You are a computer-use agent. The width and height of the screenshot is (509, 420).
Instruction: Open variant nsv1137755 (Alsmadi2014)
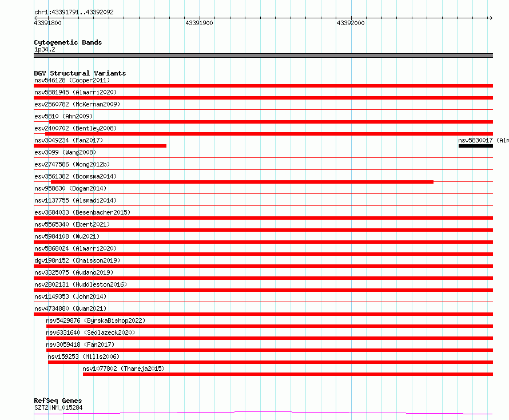tap(75, 200)
